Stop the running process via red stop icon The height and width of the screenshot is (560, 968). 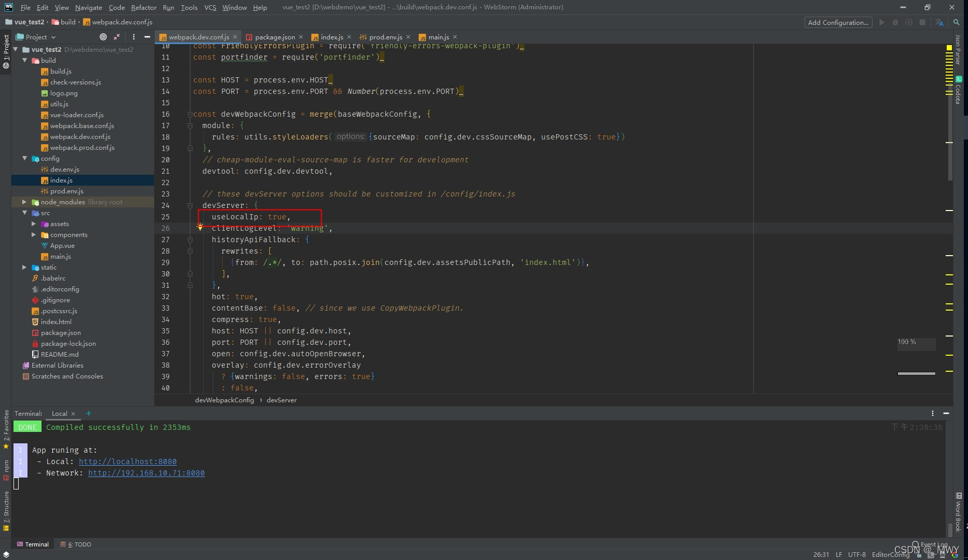click(922, 22)
